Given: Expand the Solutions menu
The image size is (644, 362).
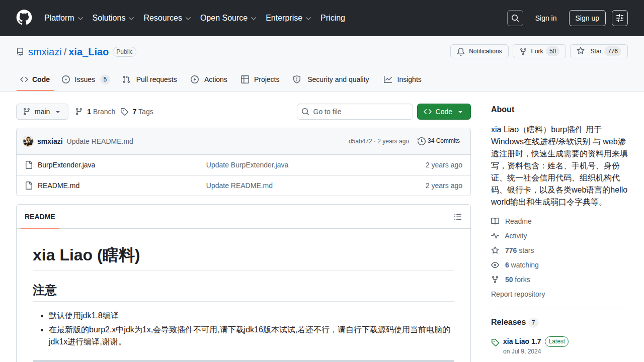Looking at the screenshot, I should click(x=113, y=18).
